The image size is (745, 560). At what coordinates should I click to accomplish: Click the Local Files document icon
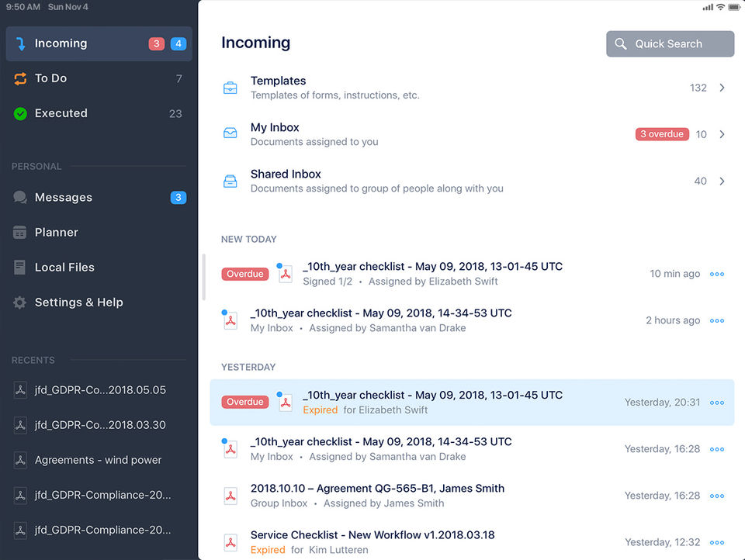point(19,268)
